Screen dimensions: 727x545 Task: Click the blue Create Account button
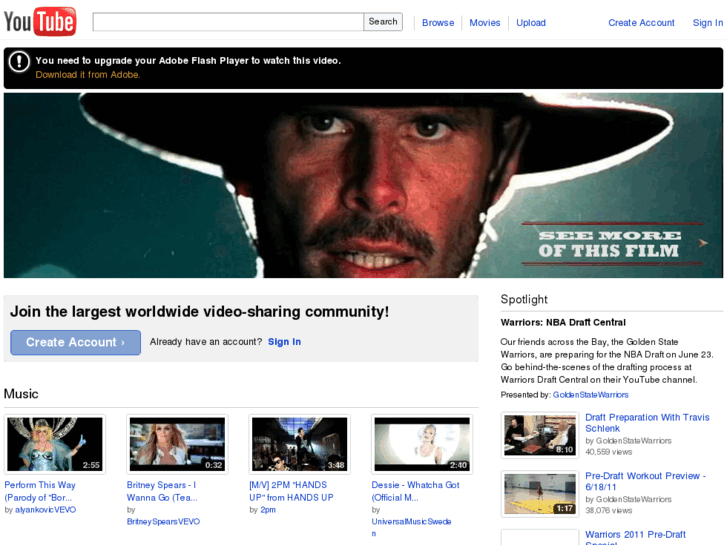(76, 342)
